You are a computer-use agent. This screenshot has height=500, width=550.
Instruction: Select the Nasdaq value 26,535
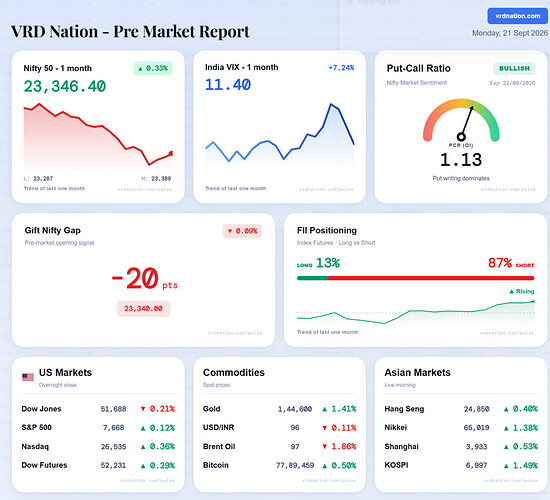[113, 447]
